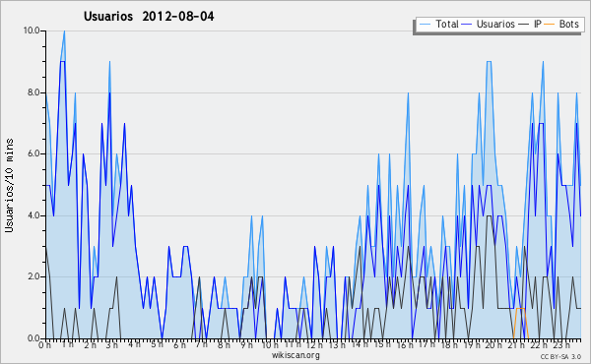
Task: Click the '1 h' x-axis label
Action: pyautogui.click(x=67, y=345)
